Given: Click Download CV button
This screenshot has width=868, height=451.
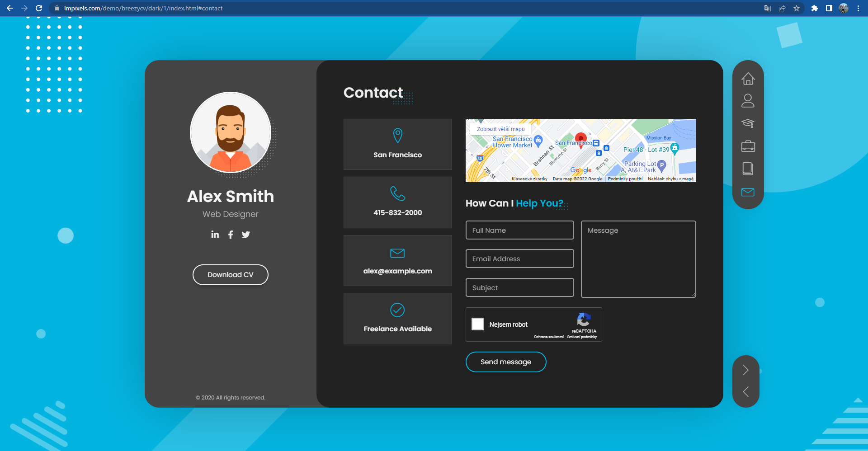Looking at the screenshot, I should [231, 275].
